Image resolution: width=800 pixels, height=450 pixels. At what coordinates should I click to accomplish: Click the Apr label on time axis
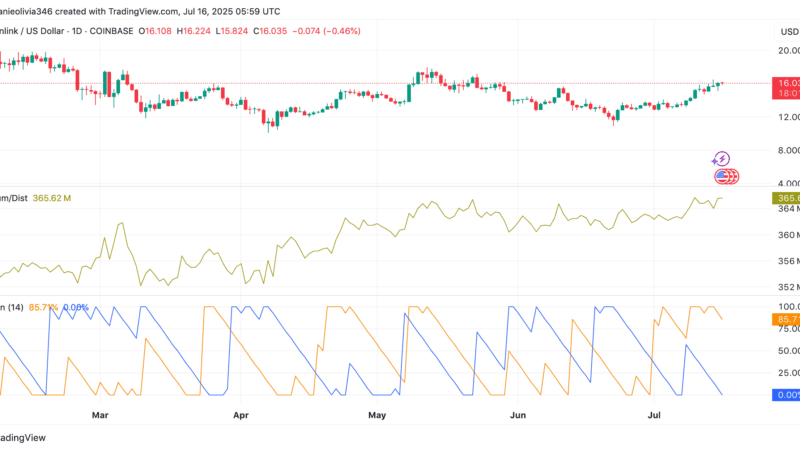click(x=241, y=415)
